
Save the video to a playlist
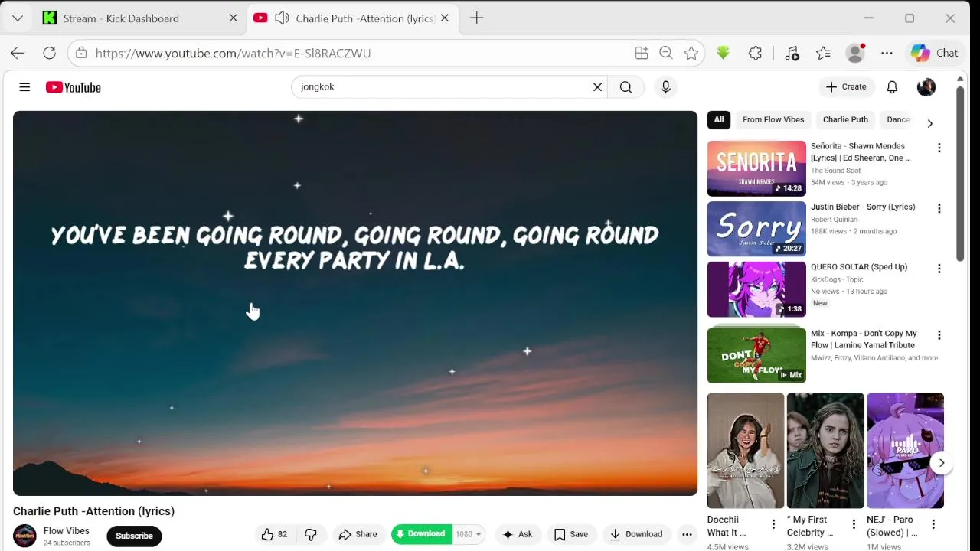tap(571, 534)
